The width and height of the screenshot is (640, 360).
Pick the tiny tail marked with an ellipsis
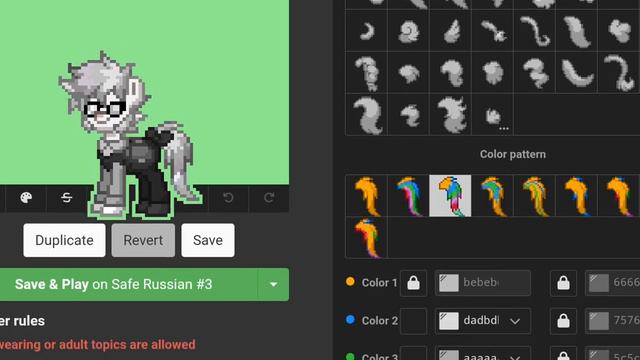[x=492, y=115]
